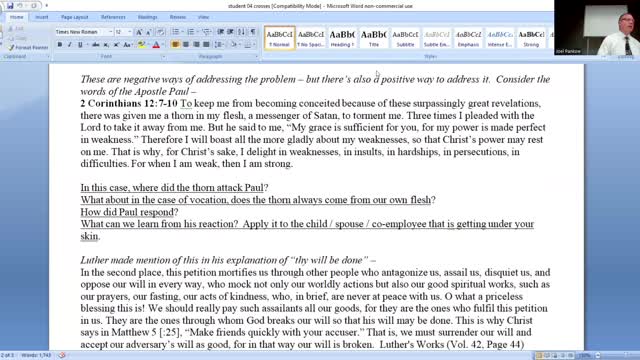Undo the last action in quick access toolbar
Image resolution: width=640 pixels, height=360 pixels.
[x=20, y=6]
